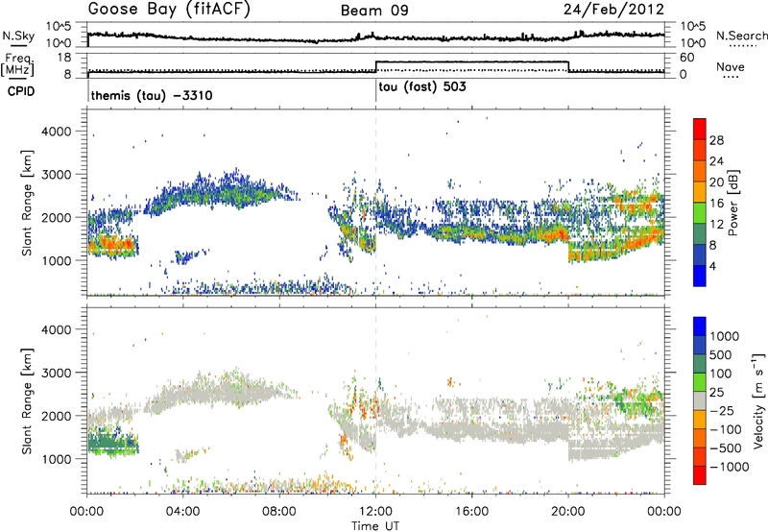This screenshot has width=768, height=532.
Task: Select the "tau (fast) 503" CPID text
Action: click(x=422, y=87)
